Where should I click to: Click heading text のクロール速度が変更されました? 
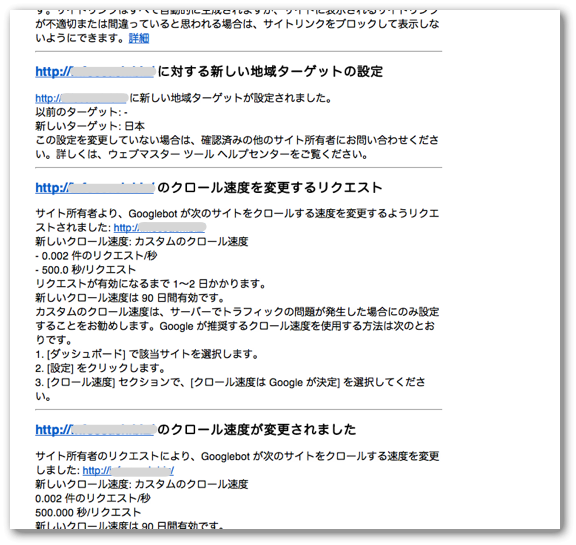(257, 430)
